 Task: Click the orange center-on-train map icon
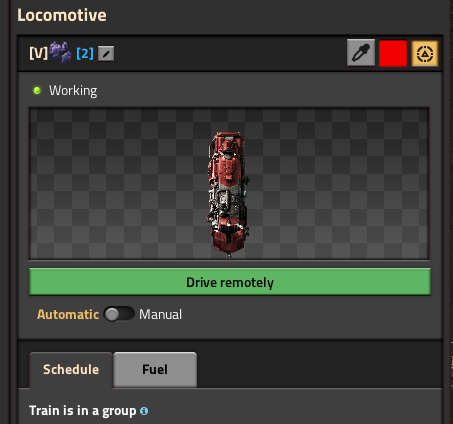[425, 53]
